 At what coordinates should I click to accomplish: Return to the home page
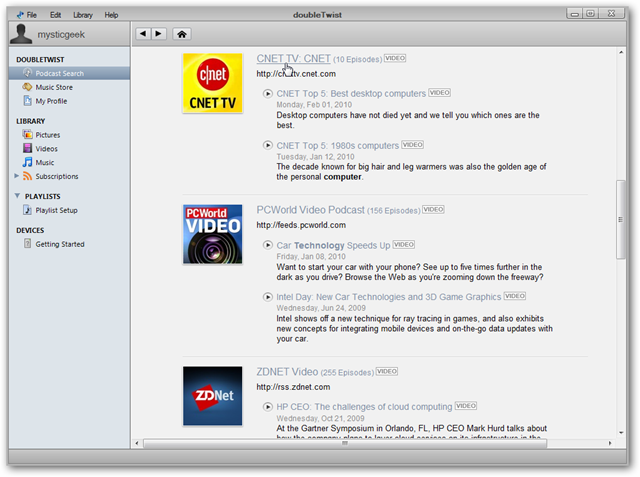tap(182, 34)
